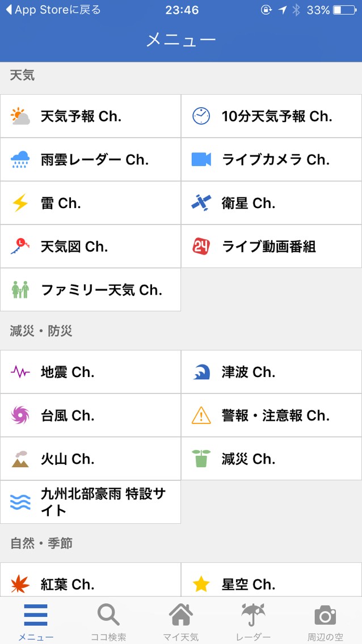The width and height of the screenshot is (362, 644).
Task: Tap the volcano mountain icon
Action: click(20, 459)
